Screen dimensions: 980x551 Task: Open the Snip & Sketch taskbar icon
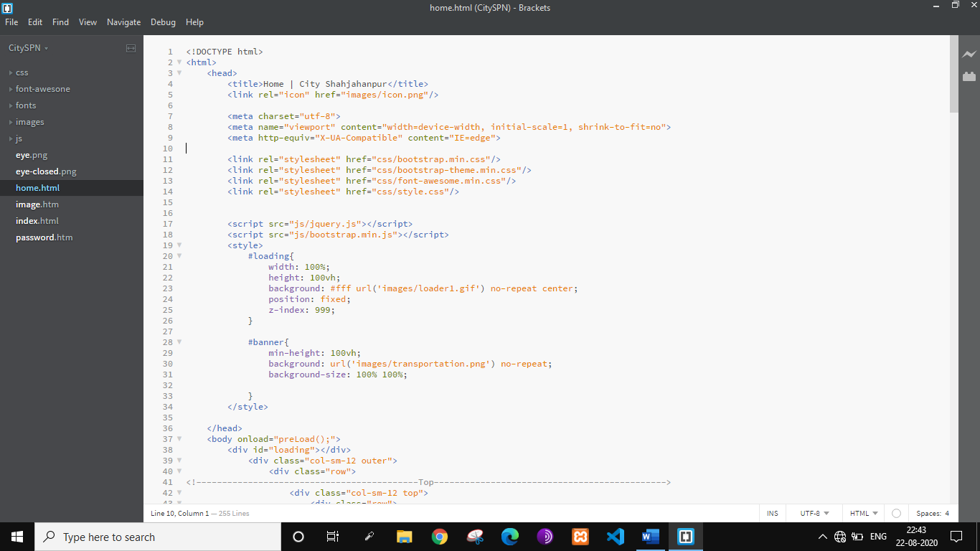[475, 537]
